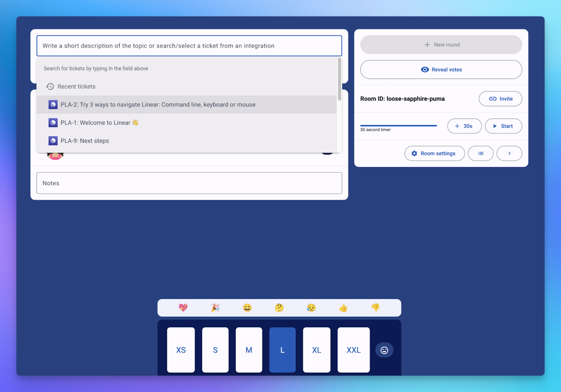Click the history icon by Recent tickets
The height and width of the screenshot is (392, 561).
coord(50,86)
